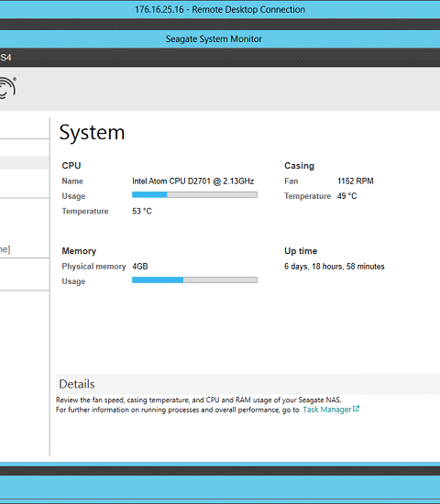Select the CPU name 'Intel Atom CPU D2701 @ 2.13GHz'
The width and height of the screenshot is (440, 504).
[193, 181]
